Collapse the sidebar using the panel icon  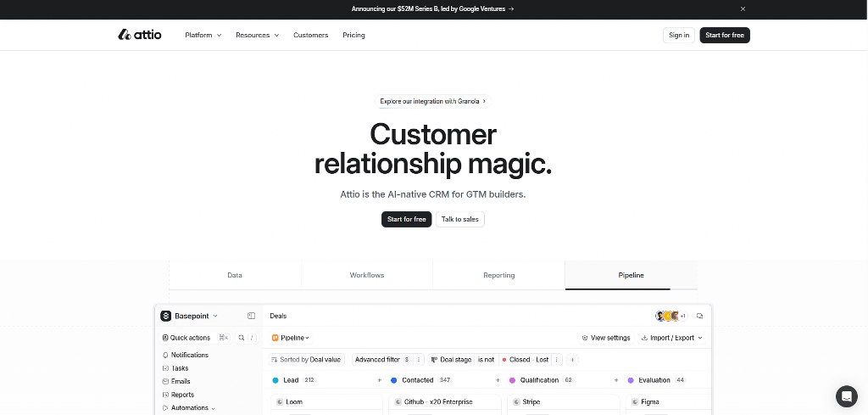[251, 316]
